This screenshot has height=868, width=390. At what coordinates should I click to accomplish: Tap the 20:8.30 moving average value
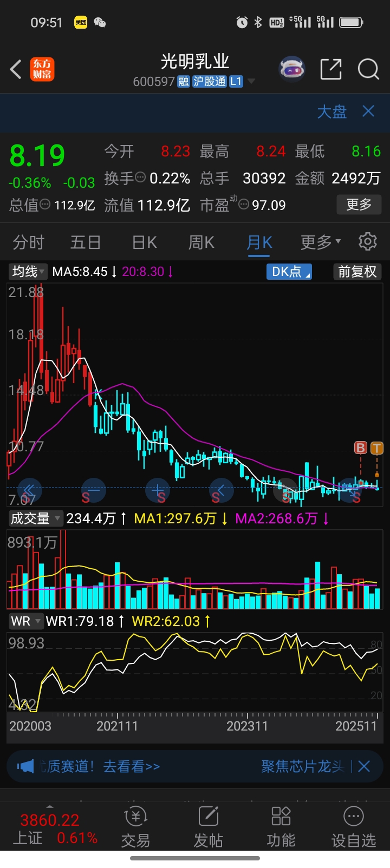pyautogui.click(x=147, y=271)
